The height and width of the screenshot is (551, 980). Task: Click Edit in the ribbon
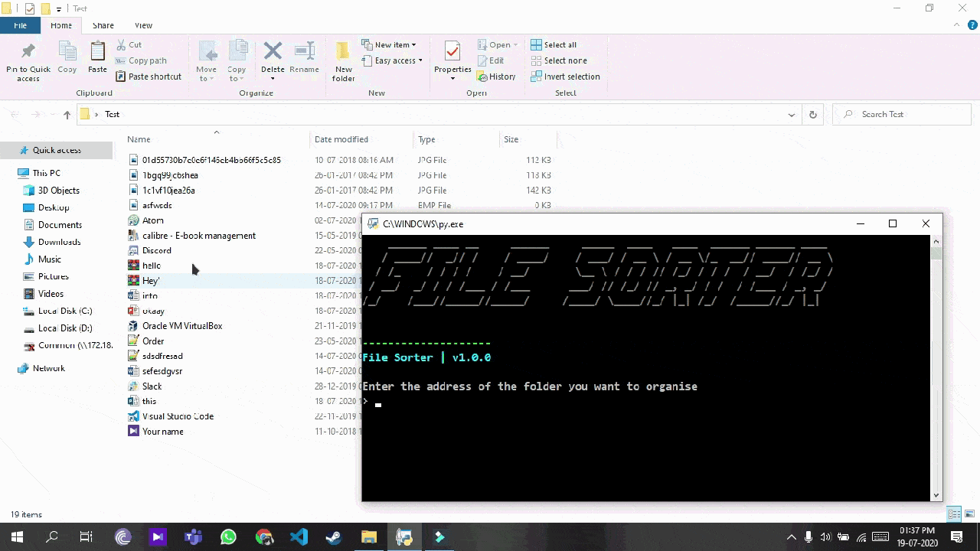point(490,60)
